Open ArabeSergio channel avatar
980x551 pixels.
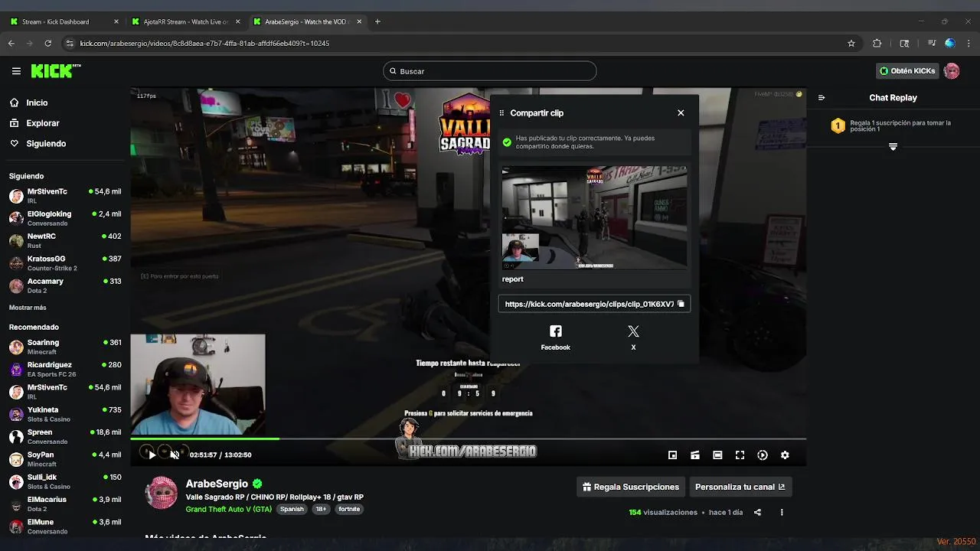pyautogui.click(x=162, y=493)
